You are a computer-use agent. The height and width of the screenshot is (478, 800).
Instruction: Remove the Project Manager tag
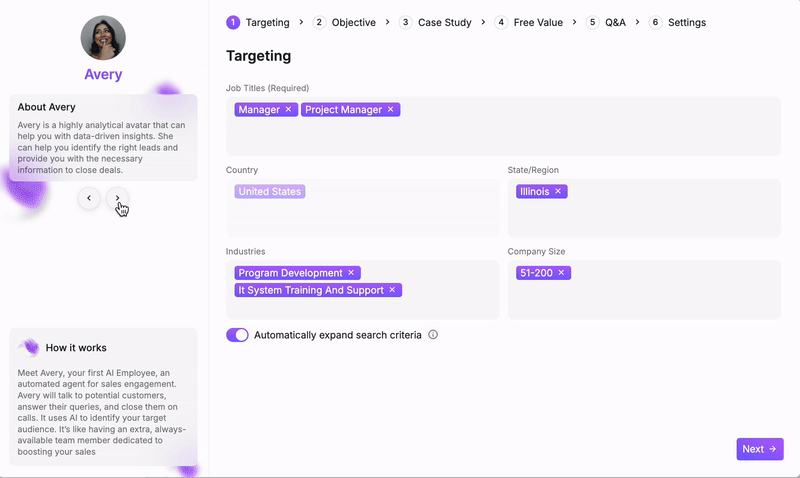(390, 110)
